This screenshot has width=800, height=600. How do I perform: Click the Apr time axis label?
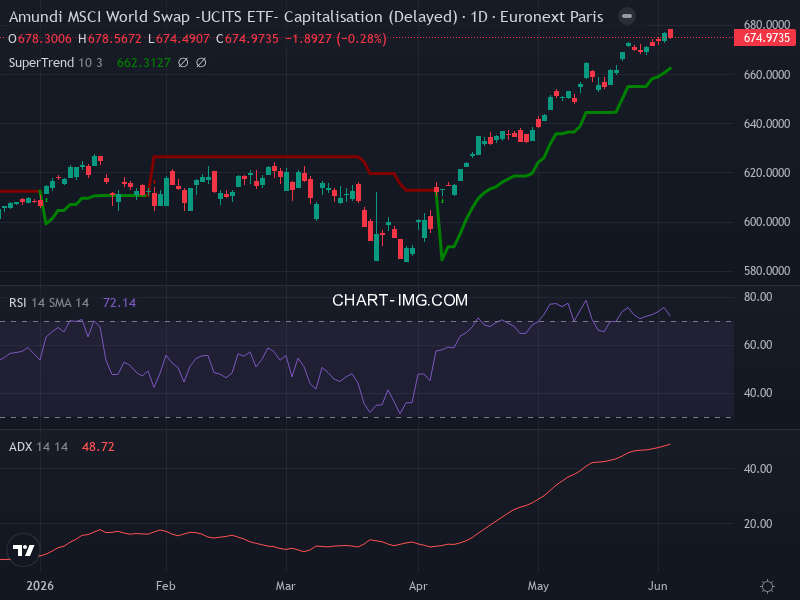[x=418, y=586]
